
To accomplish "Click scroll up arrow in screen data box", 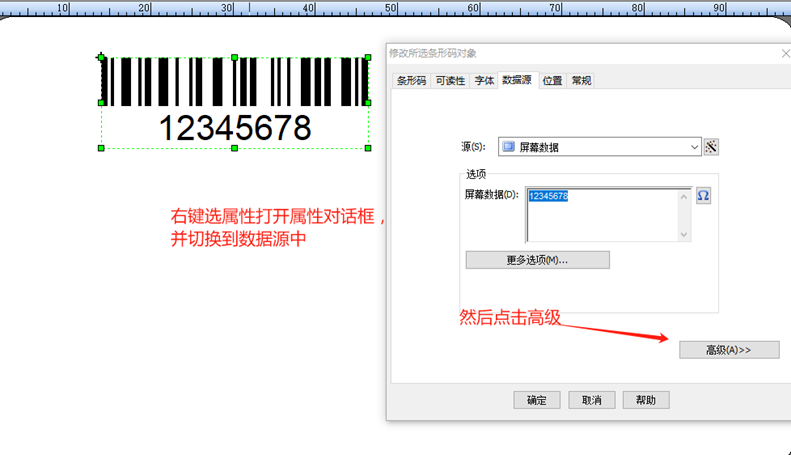I will [684, 197].
